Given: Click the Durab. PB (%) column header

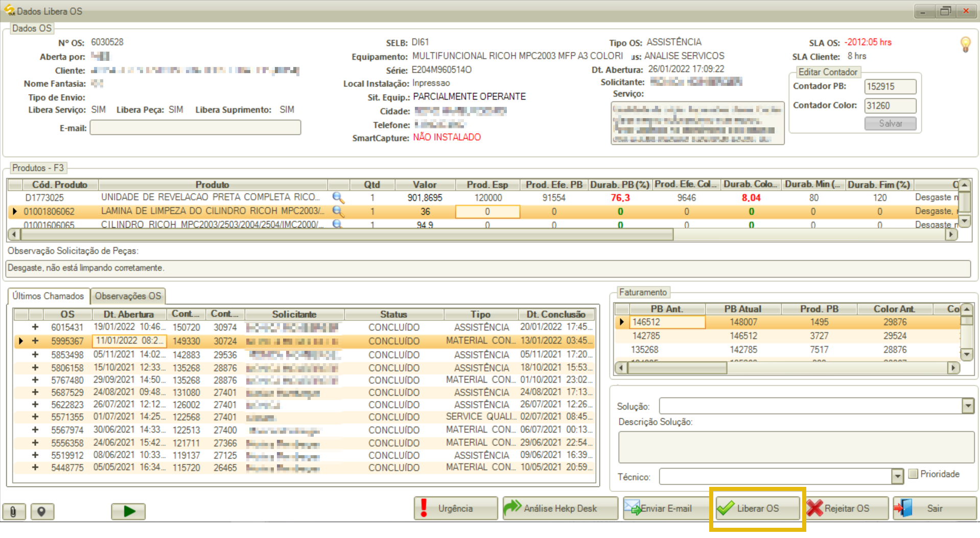Looking at the screenshot, I should 619,185.
